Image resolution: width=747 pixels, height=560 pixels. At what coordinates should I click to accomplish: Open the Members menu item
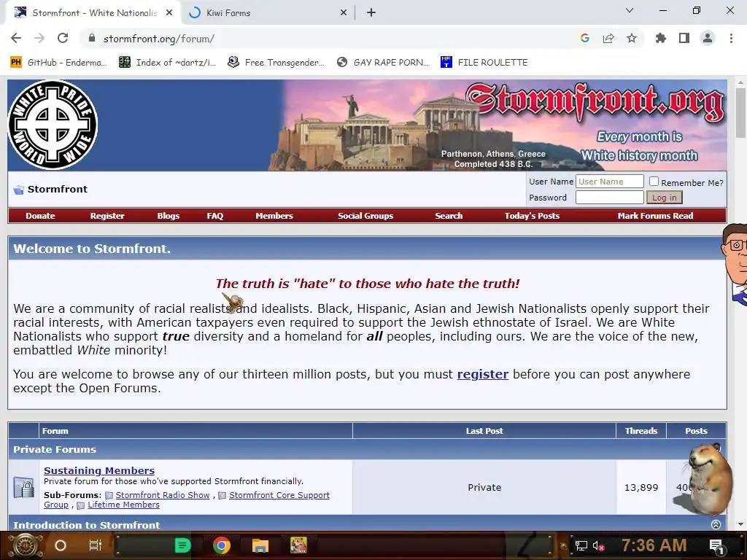point(274,216)
